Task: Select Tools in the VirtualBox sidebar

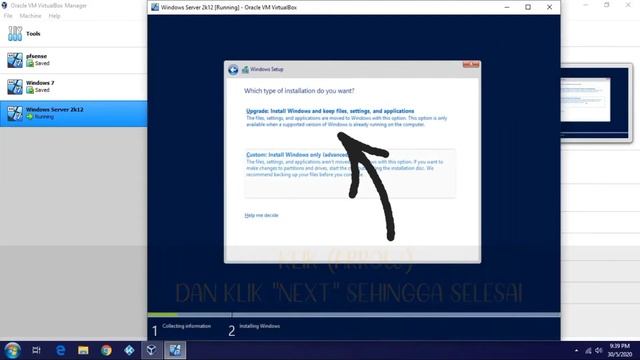Action: click(73, 33)
